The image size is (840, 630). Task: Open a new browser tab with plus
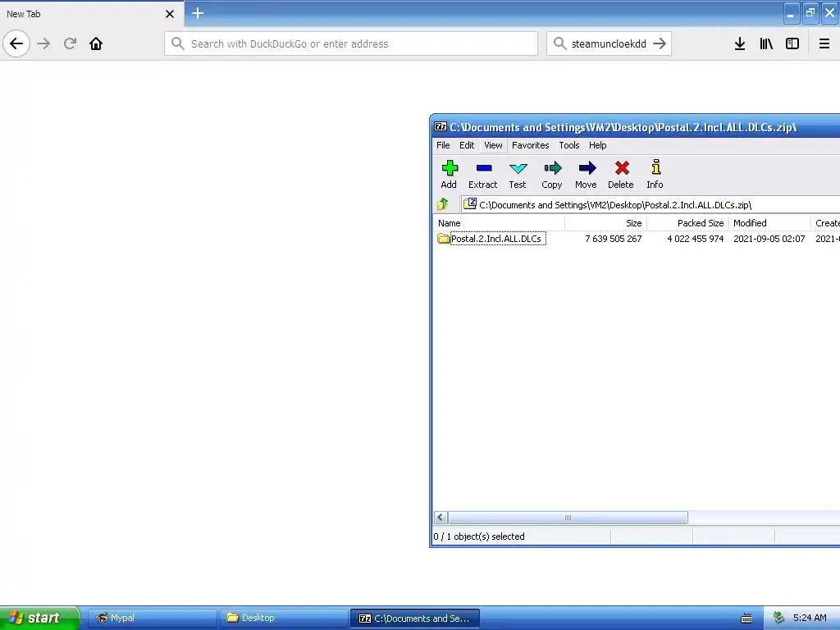[x=198, y=13]
